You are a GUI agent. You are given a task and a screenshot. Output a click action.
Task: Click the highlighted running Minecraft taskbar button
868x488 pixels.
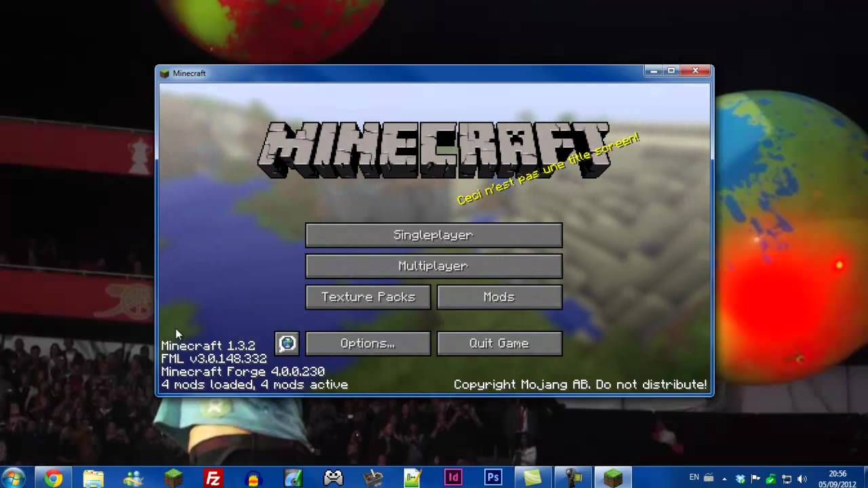tap(614, 479)
